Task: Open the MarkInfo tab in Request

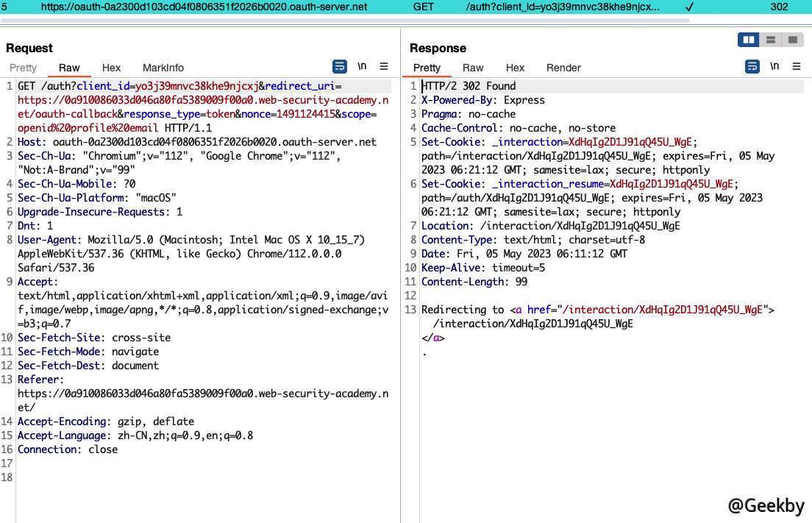Action: point(163,68)
